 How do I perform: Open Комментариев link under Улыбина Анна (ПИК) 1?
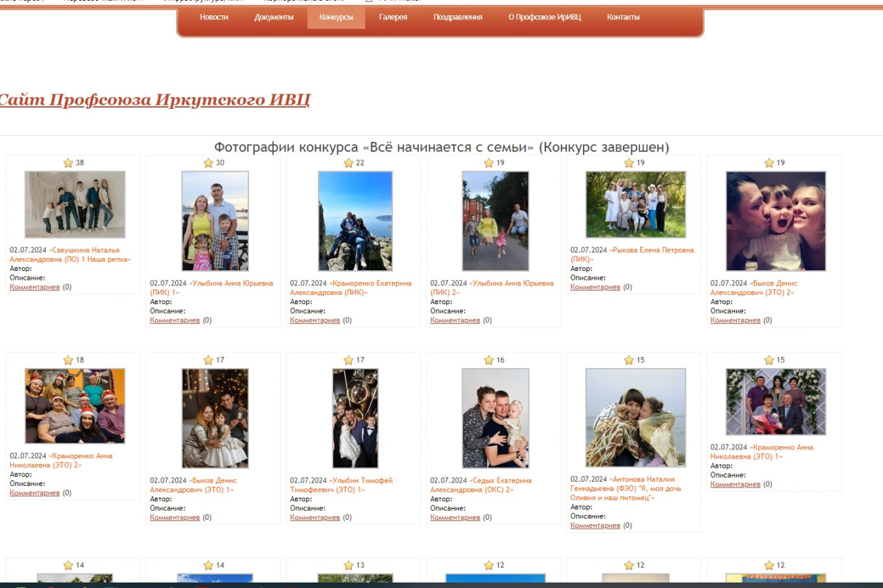click(x=175, y=321)
